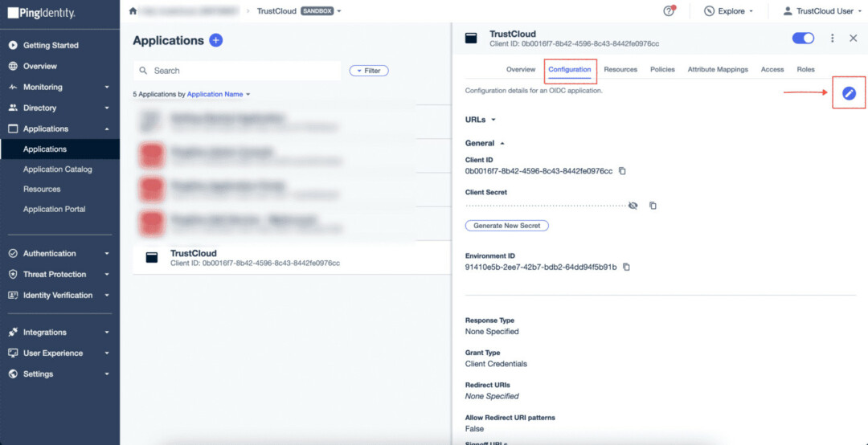Collapse the Applications sidebar menu
This screenshot has width=868, height=445.
click(107, 129)
